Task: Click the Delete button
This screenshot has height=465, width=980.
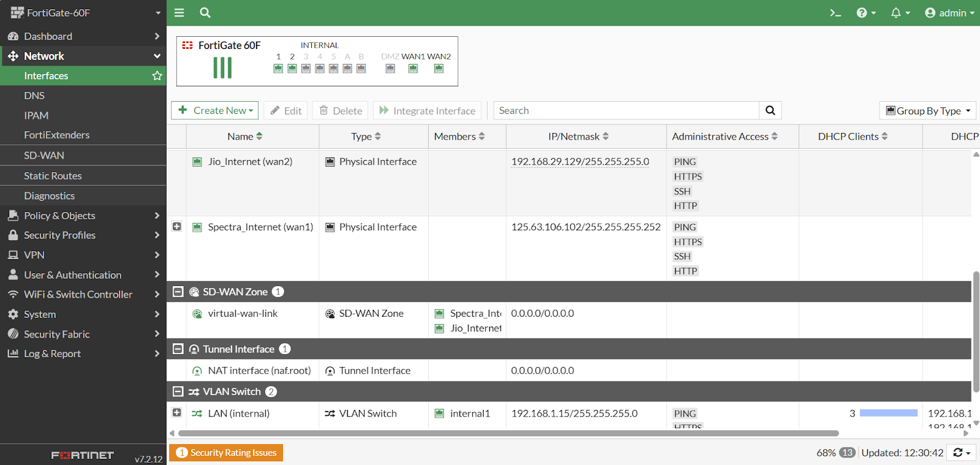Action: [x=340, y=110]
